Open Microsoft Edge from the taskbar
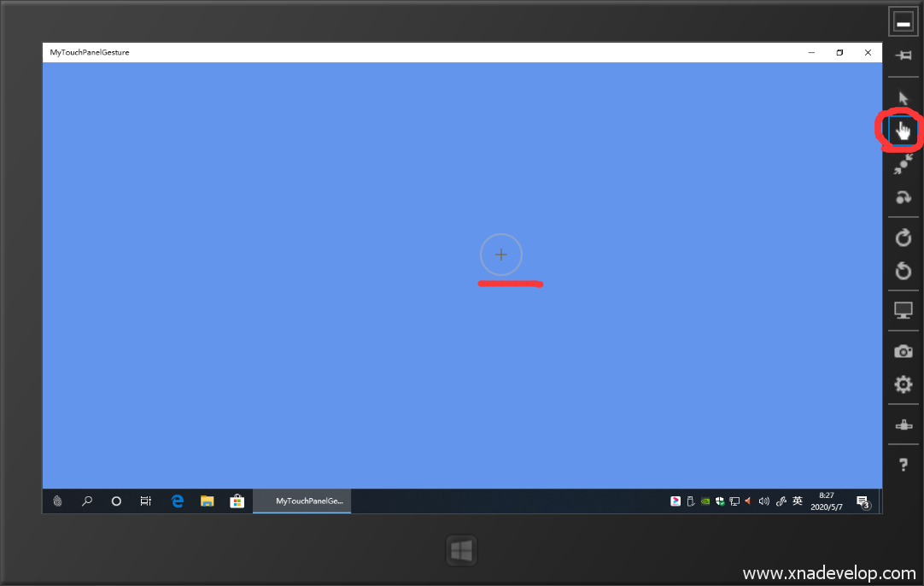 coord(178,501)
